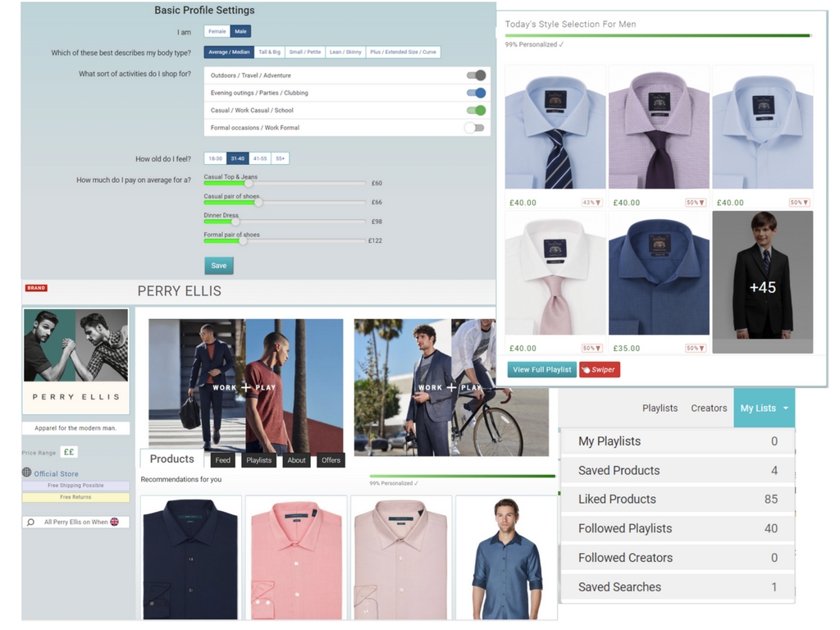Toggle Evening outings / Parties / Clubbing switch
This screenshot has width=840, height=630.
click(x=477, y=93)
